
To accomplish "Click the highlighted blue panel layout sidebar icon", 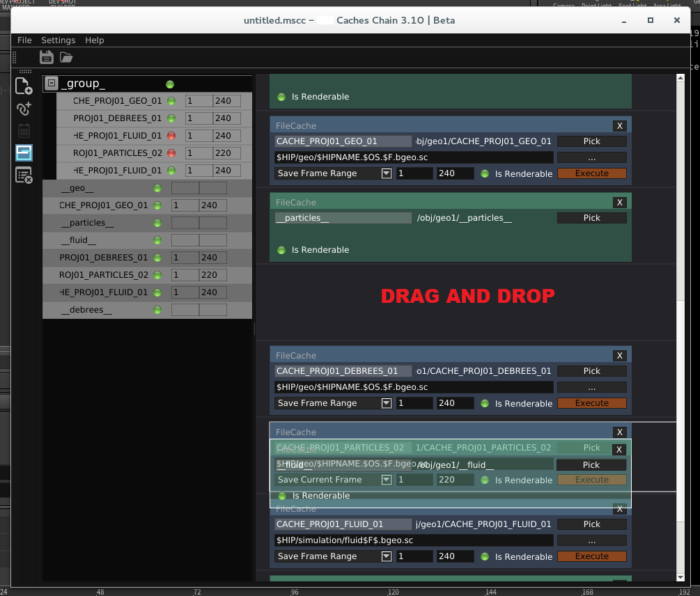I will 24,152.
